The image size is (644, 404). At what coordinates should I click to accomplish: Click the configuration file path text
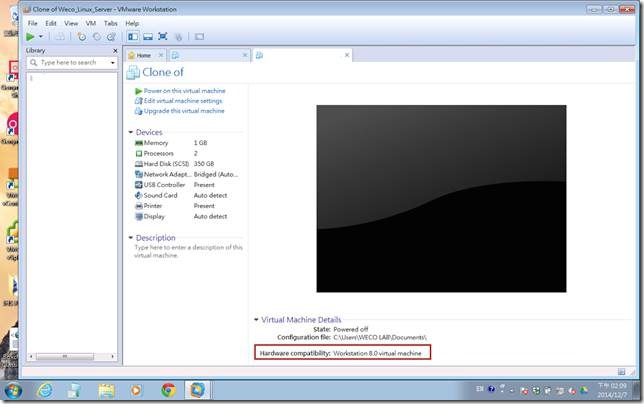click(x=380, y=337)
